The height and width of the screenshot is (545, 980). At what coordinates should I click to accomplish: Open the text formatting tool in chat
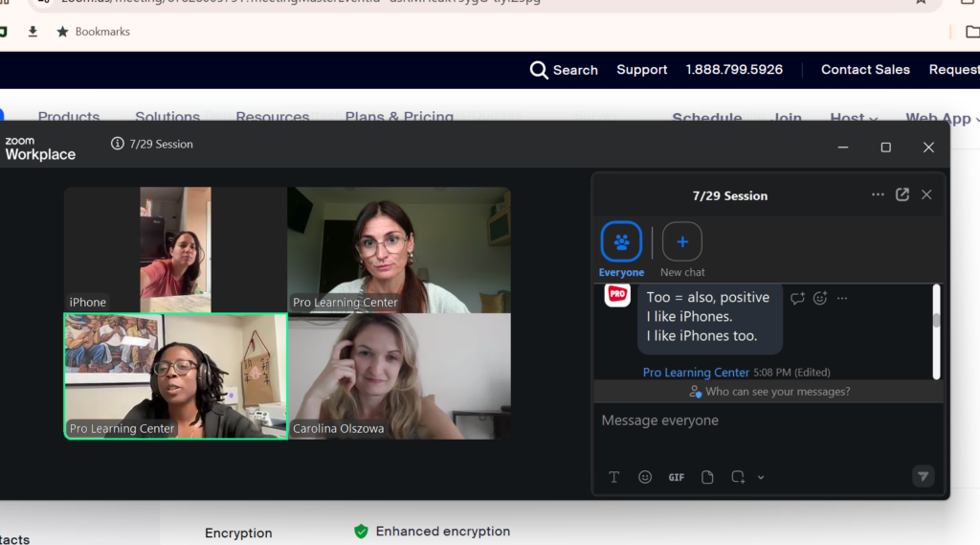click(x=613, y=477)
